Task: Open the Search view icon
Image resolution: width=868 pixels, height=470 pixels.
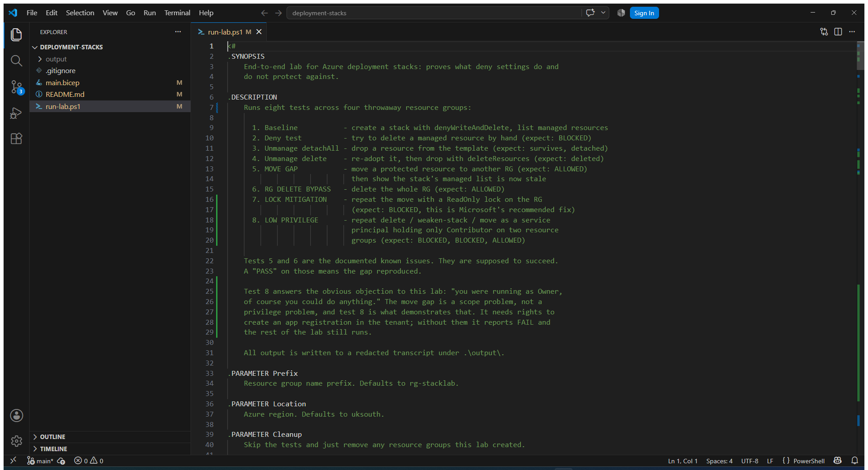Action: click(x=17, y=61)
